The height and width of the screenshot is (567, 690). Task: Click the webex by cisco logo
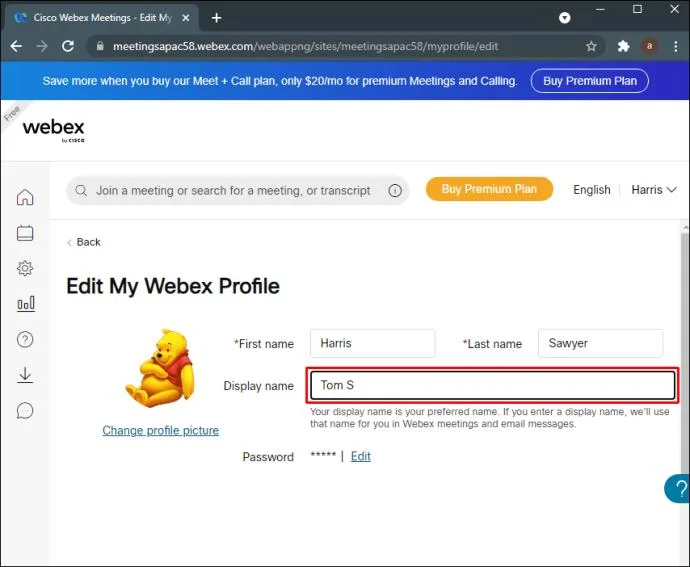coord(54,130)
